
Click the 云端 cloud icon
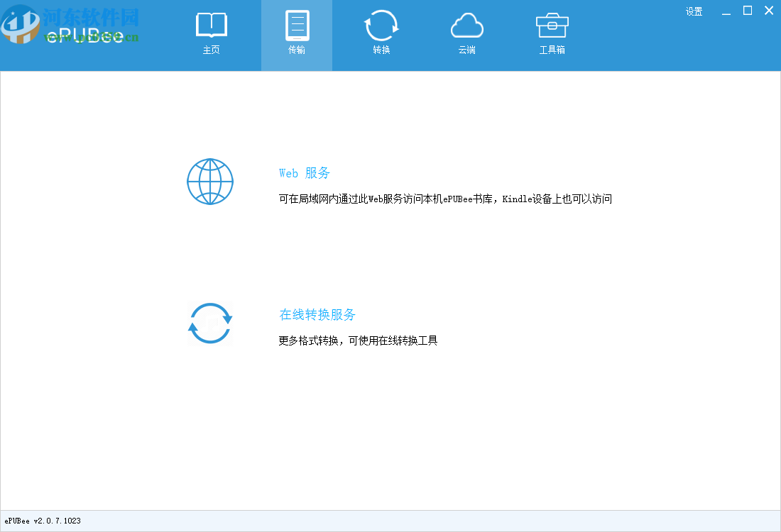(466, 26)
